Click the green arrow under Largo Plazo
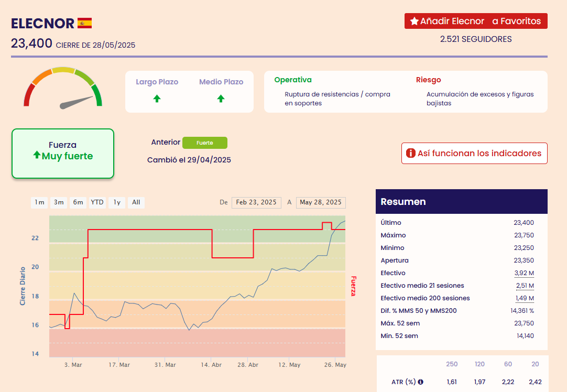 (157, 99)
